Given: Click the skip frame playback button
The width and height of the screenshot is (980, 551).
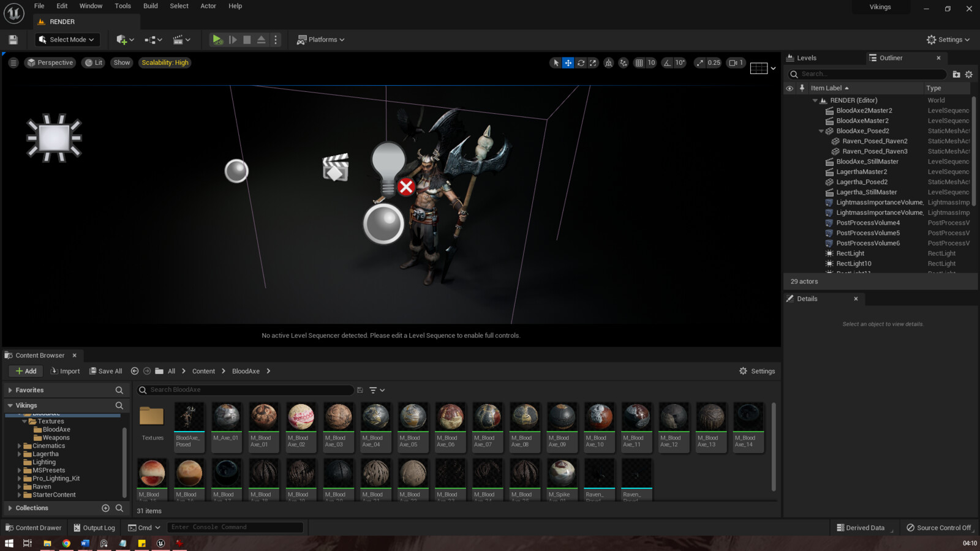Looking at the screenshot, I should pos(233,39).
